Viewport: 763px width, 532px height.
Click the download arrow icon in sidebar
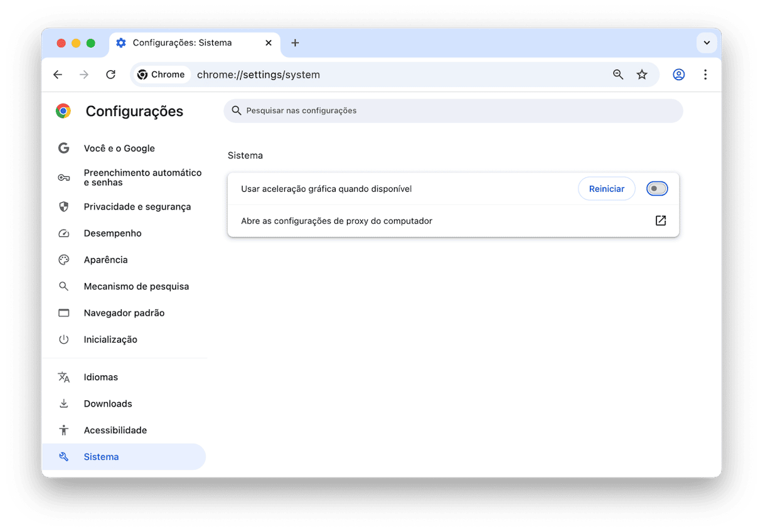click(x=63, y=404)
